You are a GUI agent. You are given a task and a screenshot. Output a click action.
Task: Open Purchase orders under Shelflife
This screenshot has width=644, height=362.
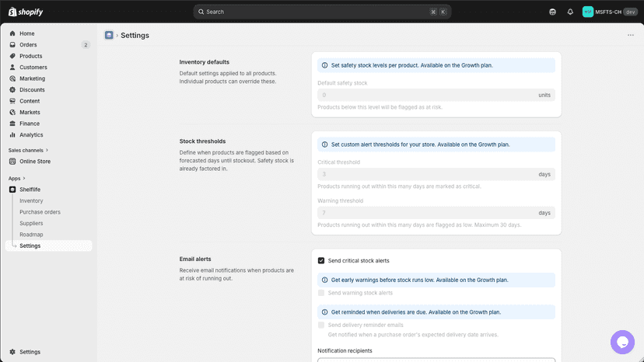tap(40, 212)
